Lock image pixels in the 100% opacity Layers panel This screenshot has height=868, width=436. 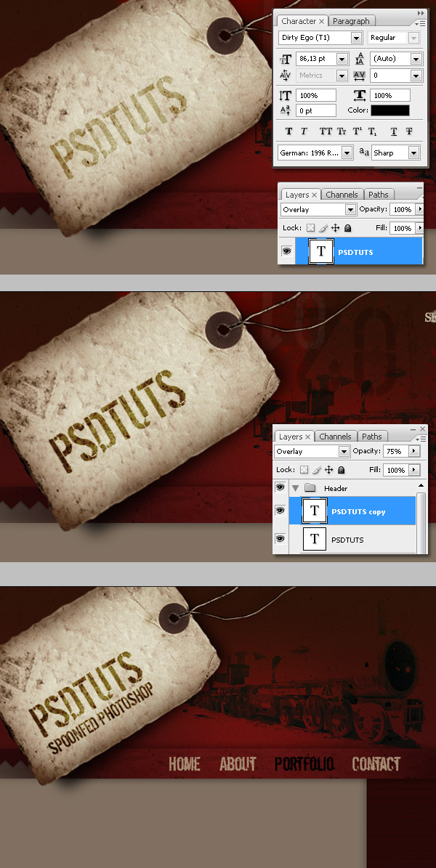coord(323,227)
